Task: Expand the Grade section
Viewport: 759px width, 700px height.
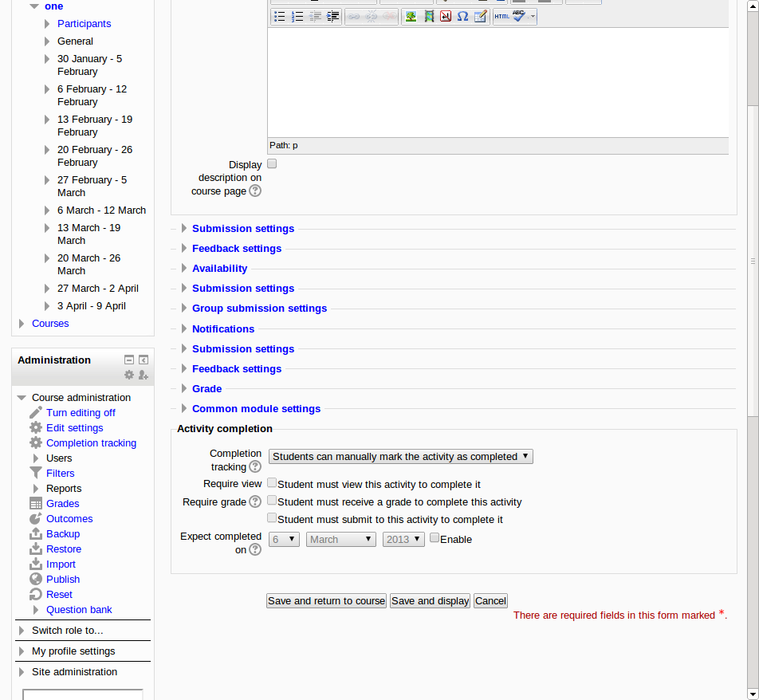Action: pyautogui.click(x=206, y=389)
